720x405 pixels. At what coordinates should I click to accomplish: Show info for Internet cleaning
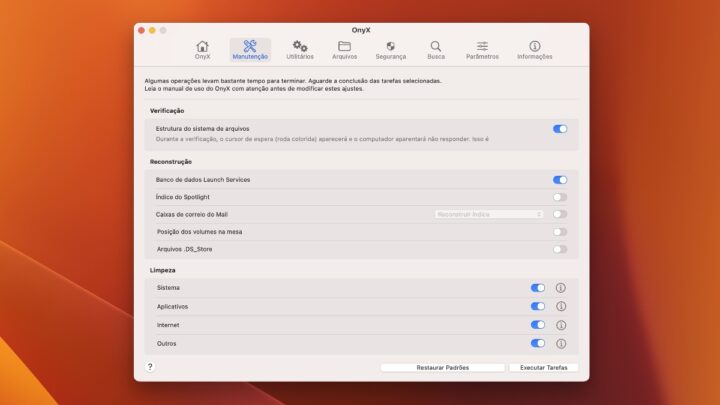(561, 325)
